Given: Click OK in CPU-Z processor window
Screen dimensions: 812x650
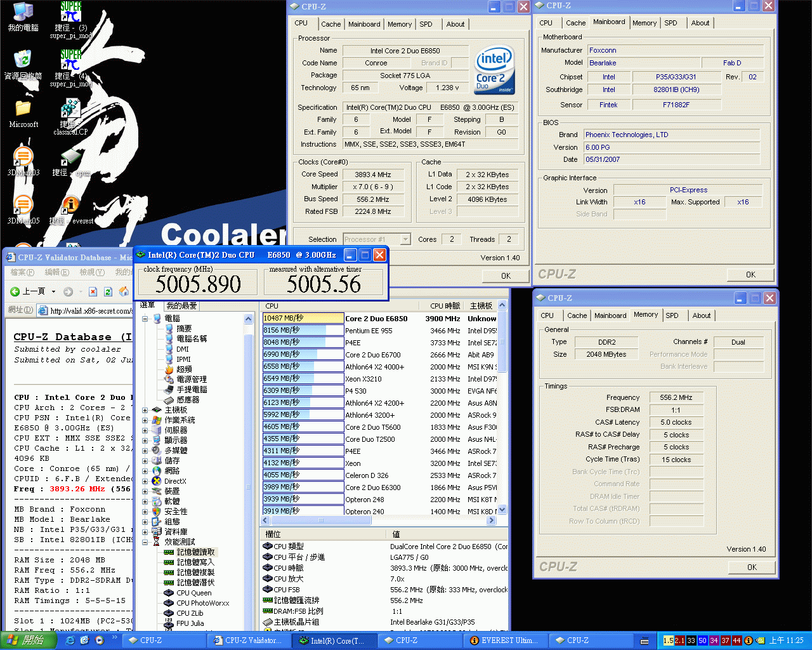Looking at the screenshot, I should coord(506,275).
